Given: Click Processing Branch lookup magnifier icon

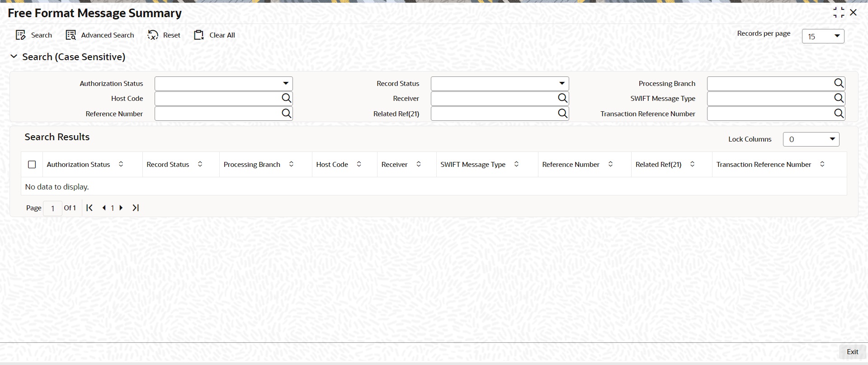Looking at the screenshot, I should (x=839, y=83).
